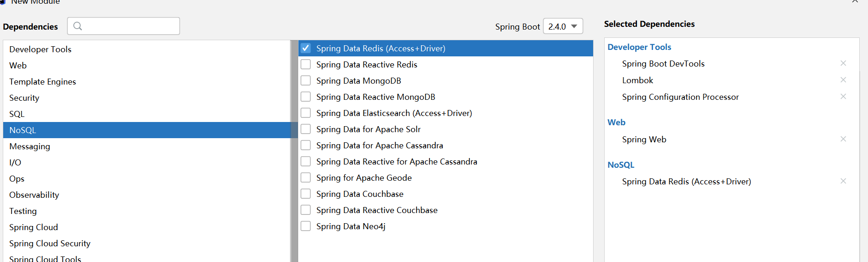The width and height of the screenshot is (868, 262).
Task: Choose the Ops category
Action: (147, 178)
